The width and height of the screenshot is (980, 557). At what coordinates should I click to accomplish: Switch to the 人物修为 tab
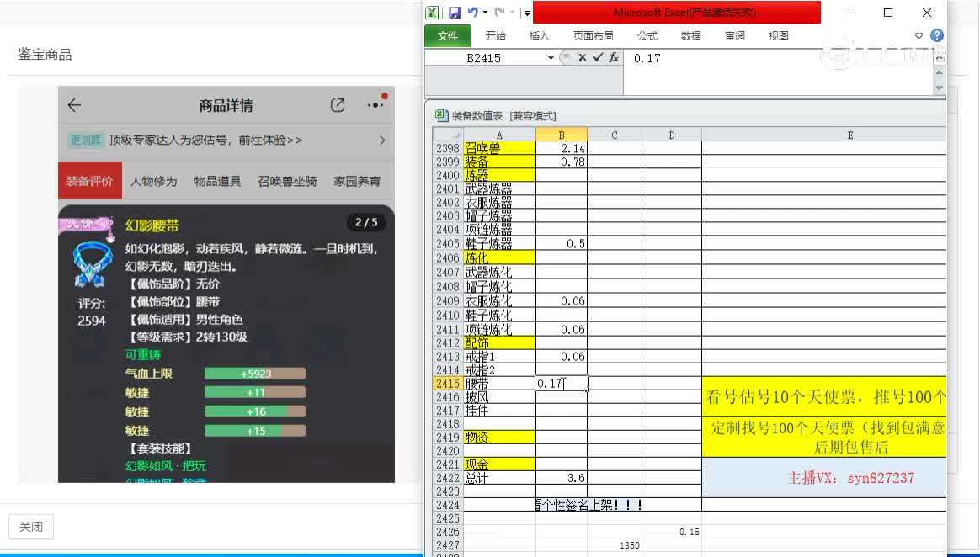point(153,181)
